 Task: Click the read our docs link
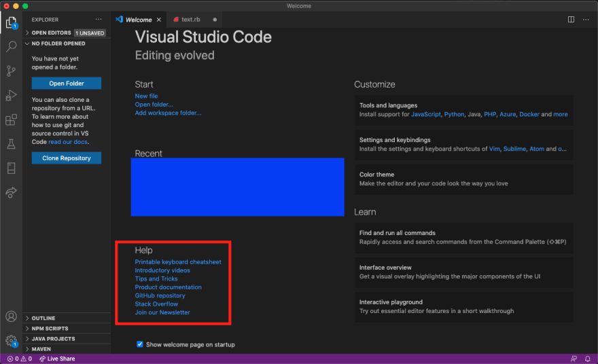point(68,142)
